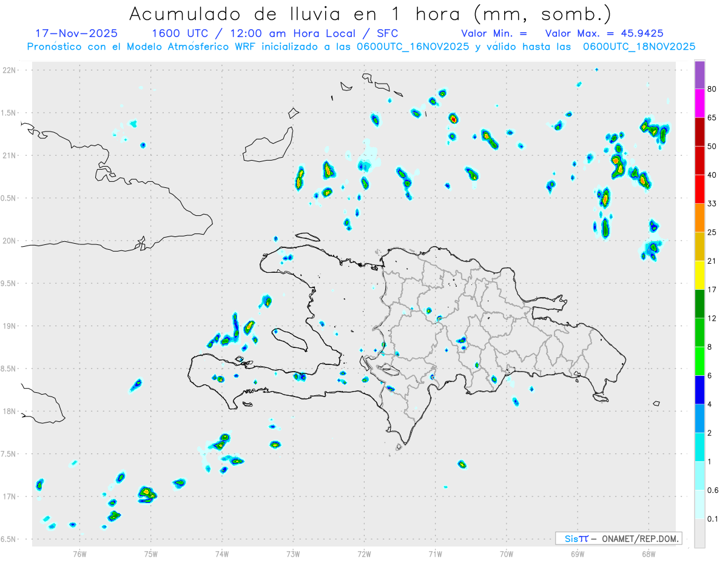Click the '76W' longitude axis label
The height and width of the screenshot is (562, 728).
[x=79, y=553]
